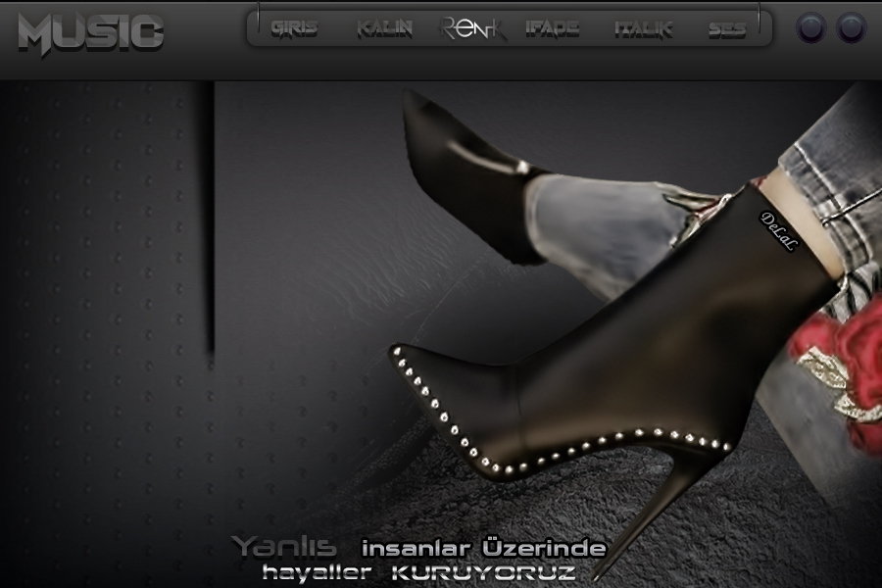Image resolution: width=882 pixels, height=588 pixels.
Task: Click the "hayaller" caption word
Action: tap(317, 572)
